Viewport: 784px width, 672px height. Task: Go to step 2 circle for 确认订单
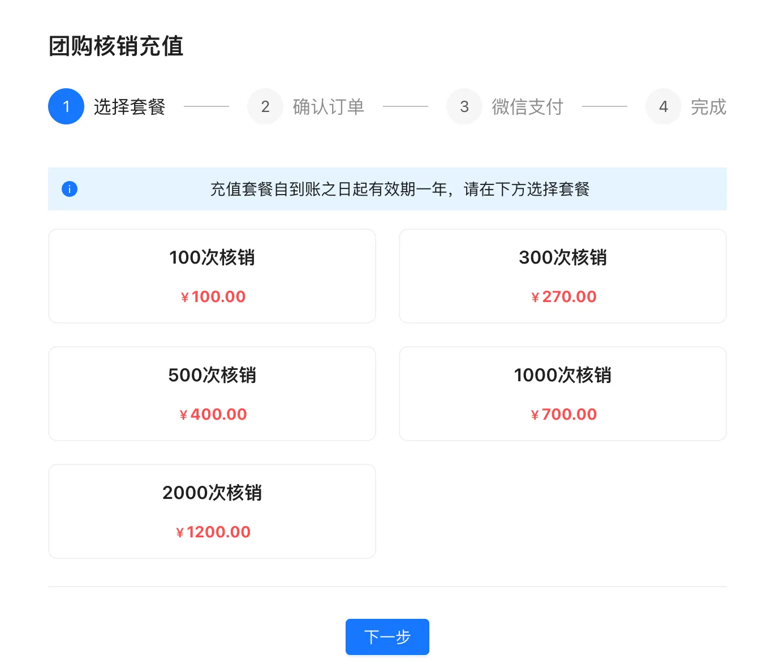click(x=265, y=106)
